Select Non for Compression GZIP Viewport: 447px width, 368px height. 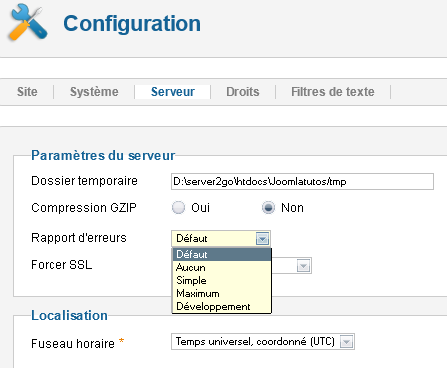(268, 207)
